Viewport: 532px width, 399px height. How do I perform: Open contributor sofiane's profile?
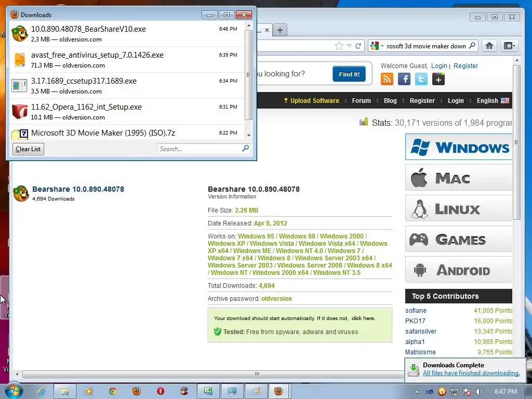tap(416, 311)
